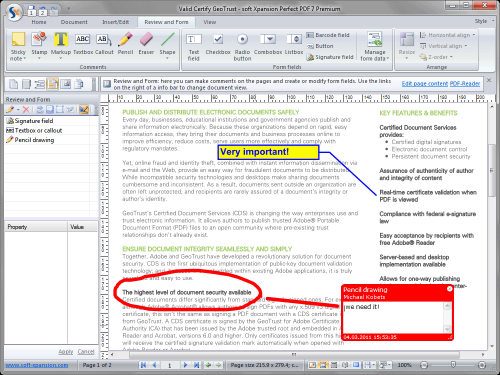
Task: Choose the Checkbox form field tool
Action: (x=218, y=44)
